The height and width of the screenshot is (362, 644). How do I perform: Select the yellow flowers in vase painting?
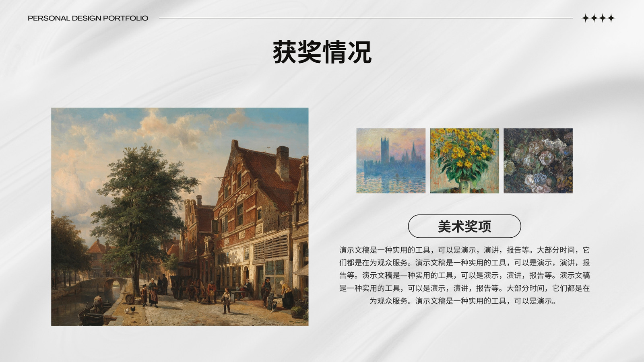pos(464,161)
